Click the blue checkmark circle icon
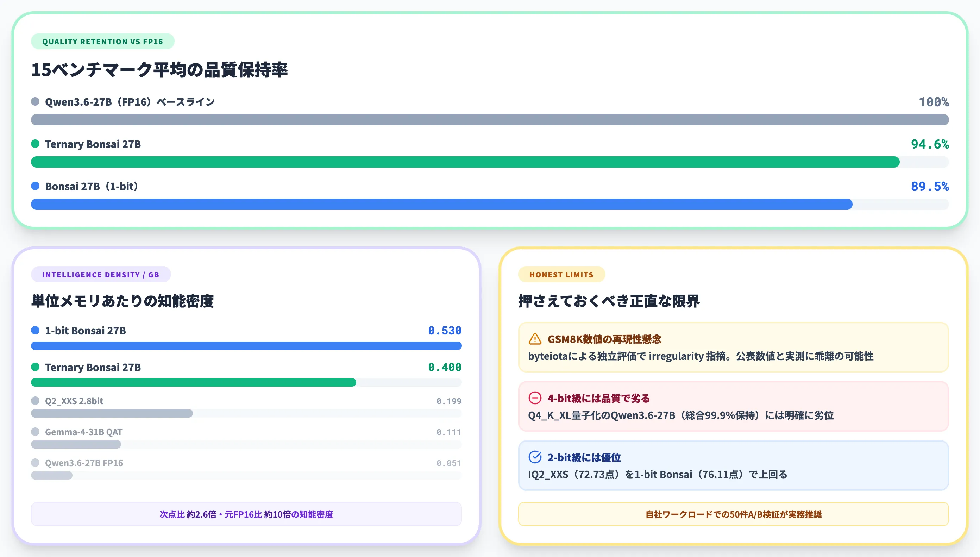 pyautogui.click(x=535, y=457)
